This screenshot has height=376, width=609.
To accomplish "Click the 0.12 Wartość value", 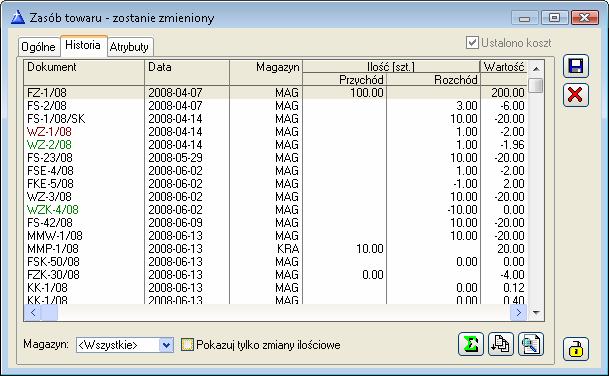I will (x=514, y=288).
